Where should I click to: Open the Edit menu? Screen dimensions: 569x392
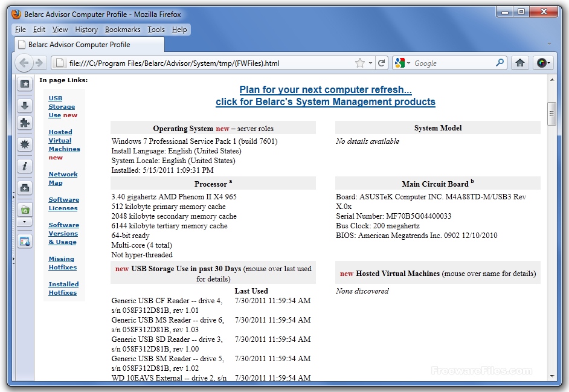point(39,30)
